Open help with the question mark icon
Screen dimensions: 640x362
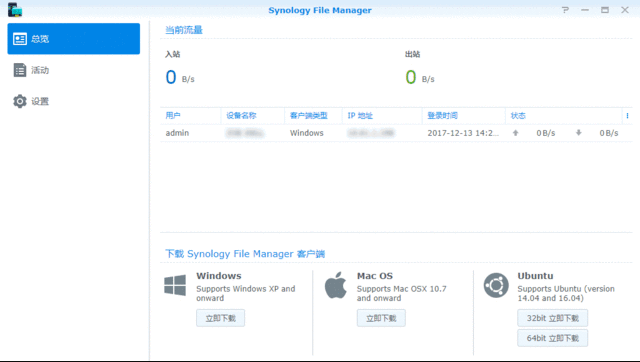[565, 10]
